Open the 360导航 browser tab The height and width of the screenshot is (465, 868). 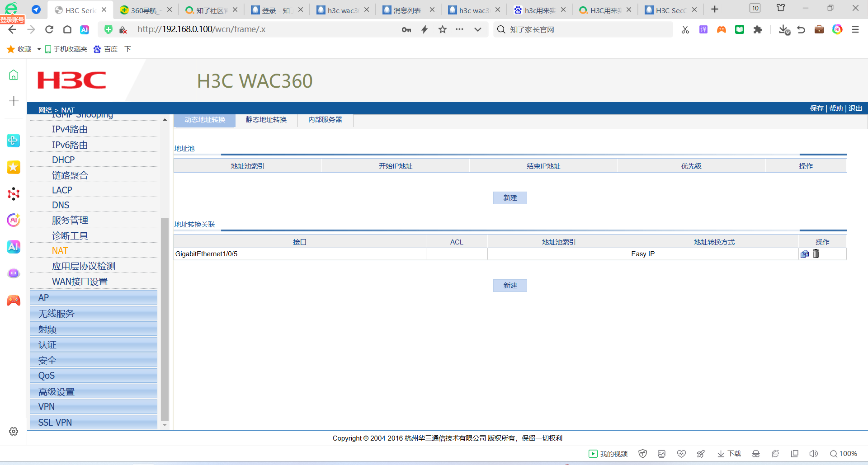tap(146, 10)
